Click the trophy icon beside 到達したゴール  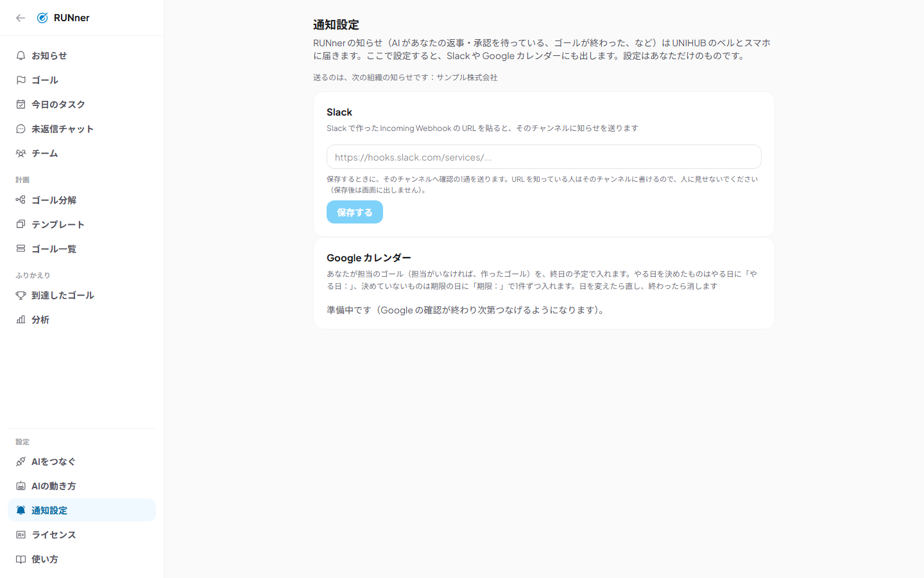tap(21, 295)
